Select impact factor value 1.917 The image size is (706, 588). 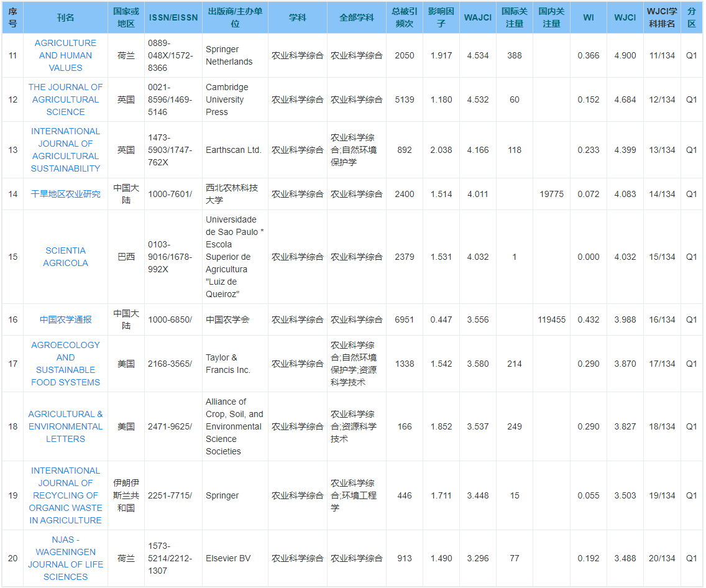[x=441, y=55]
